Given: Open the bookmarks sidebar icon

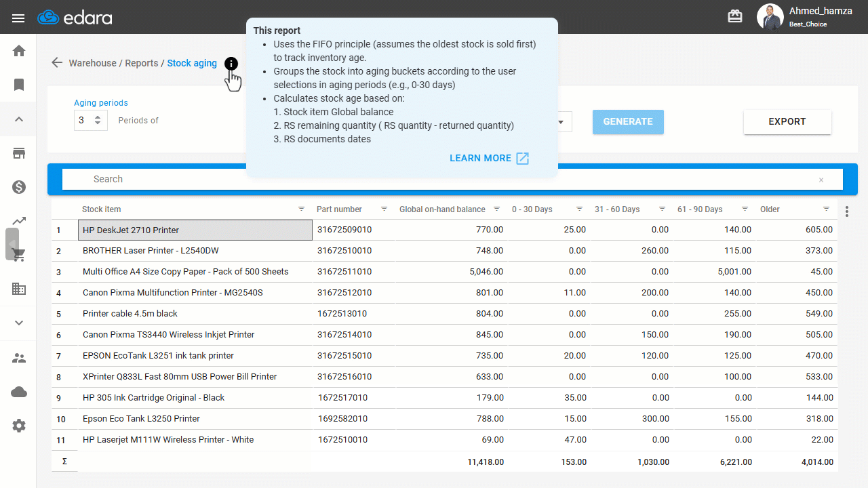Looking at the screenshot, I should pos(19,85).
